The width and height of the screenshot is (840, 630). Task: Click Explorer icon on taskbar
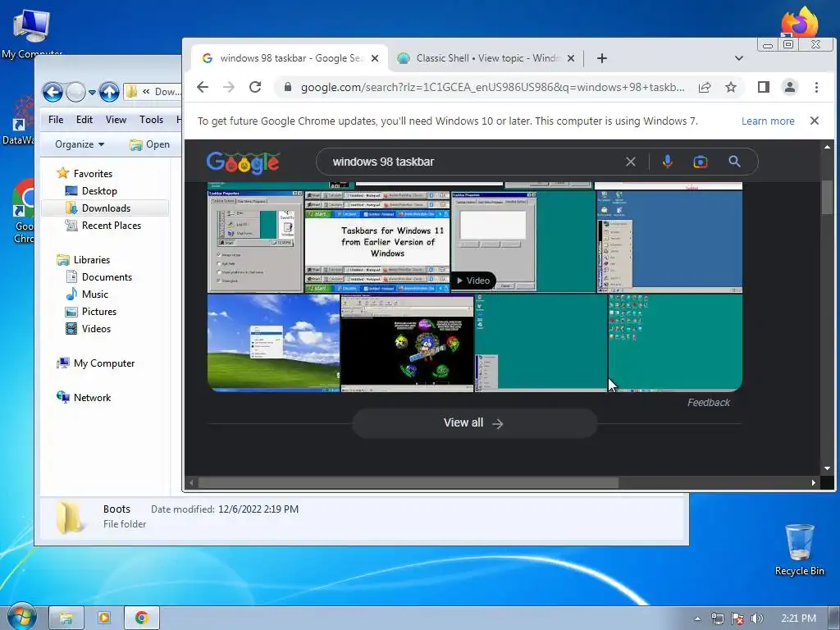66,619
